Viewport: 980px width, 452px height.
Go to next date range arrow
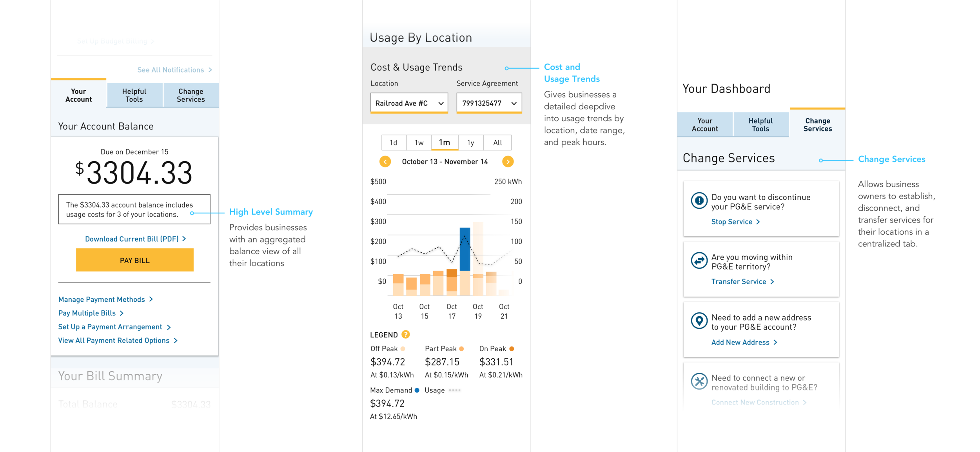pos(508,162)
